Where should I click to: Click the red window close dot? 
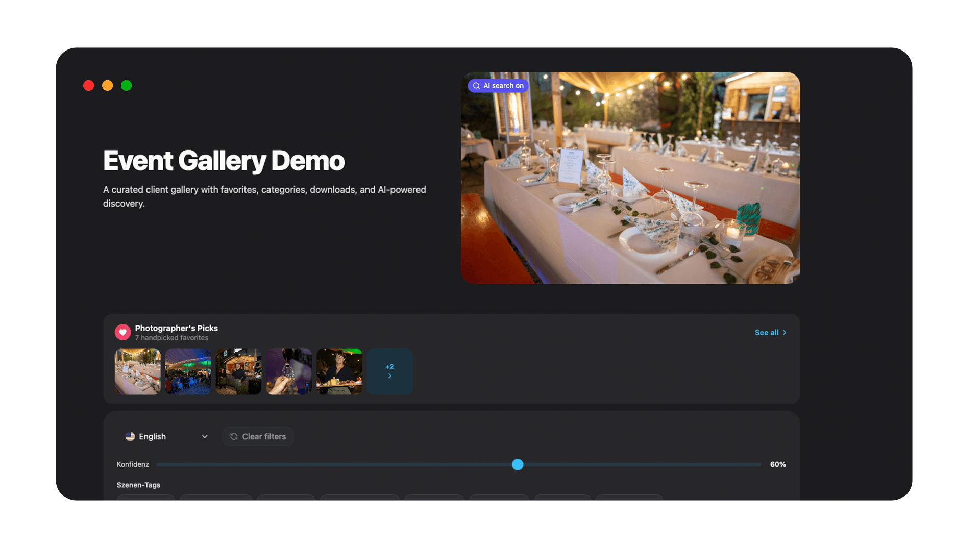[89, 86]
